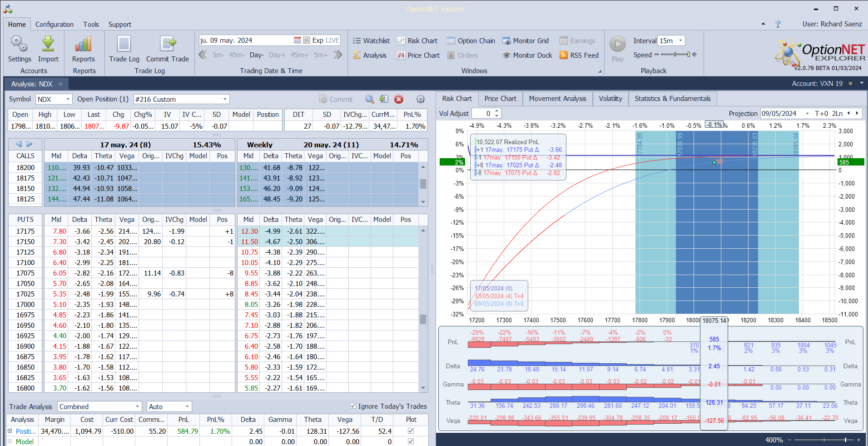Open the Watchlist window

[371, 40]
